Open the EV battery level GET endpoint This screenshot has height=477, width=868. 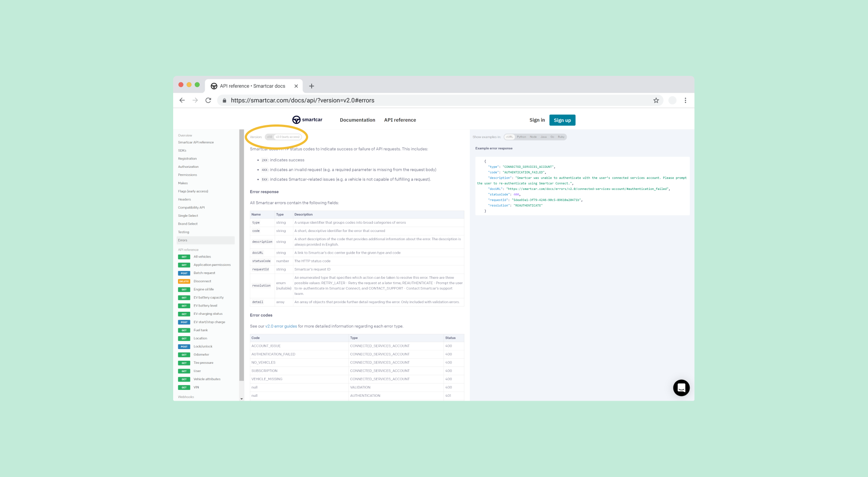pos(205,306)
